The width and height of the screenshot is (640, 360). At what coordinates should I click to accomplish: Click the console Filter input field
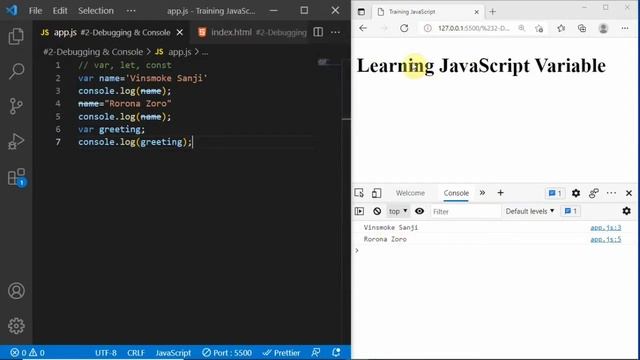pyautogui.click(x=465, y=211)
